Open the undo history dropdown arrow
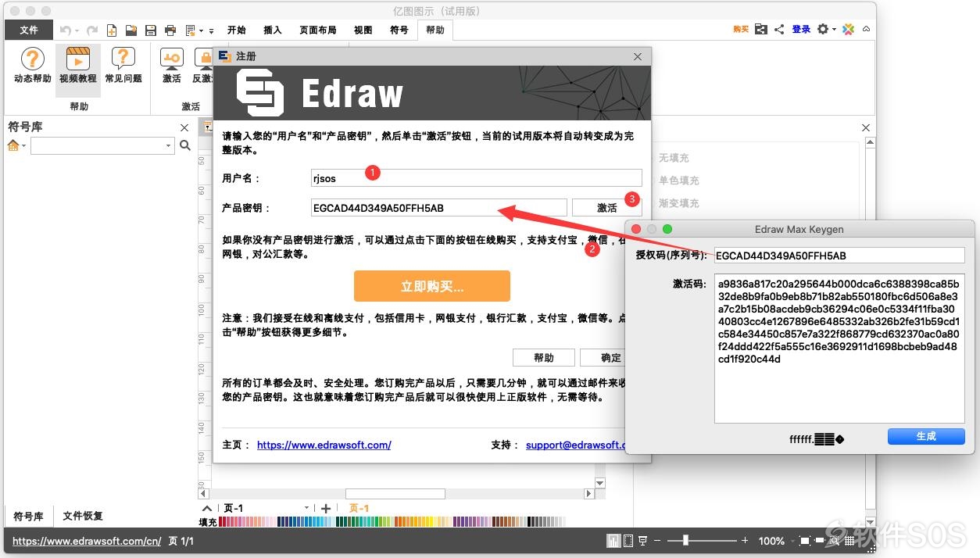The image size is (980, 558). click(76, 30)
